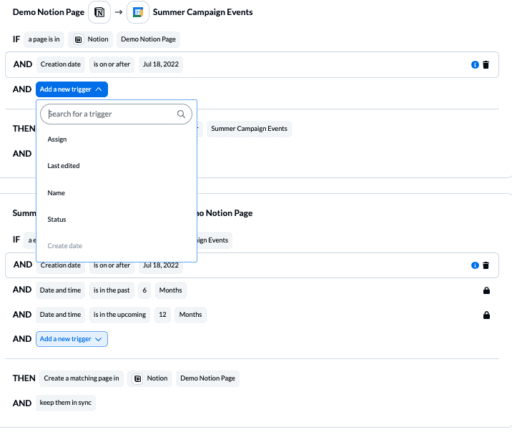Click the magnifier icon in trigger search

tap(181, 114)
